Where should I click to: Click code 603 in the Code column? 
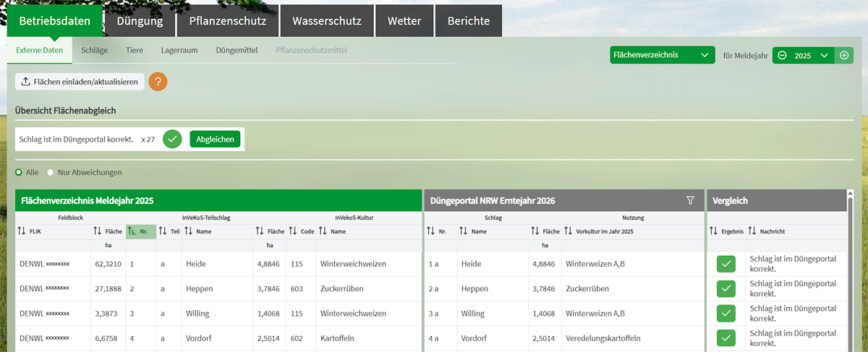pyautogui.click(x=297, y=288)
